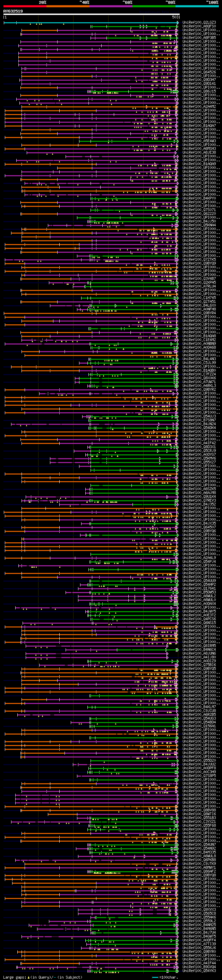Open the UniRef100_B4KPY0 hit

click(199, 198)
